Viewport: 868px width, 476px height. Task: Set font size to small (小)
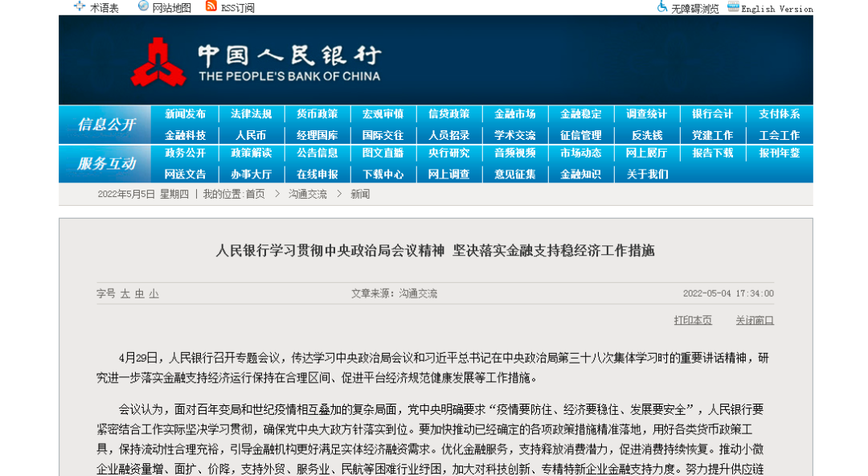click(x=154, y=294)
